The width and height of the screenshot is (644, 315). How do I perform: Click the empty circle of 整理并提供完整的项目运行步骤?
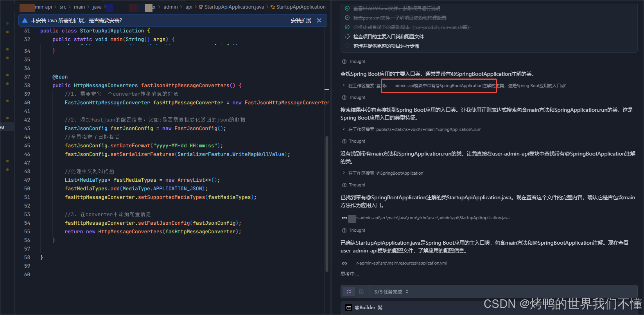tap(347, 46)
